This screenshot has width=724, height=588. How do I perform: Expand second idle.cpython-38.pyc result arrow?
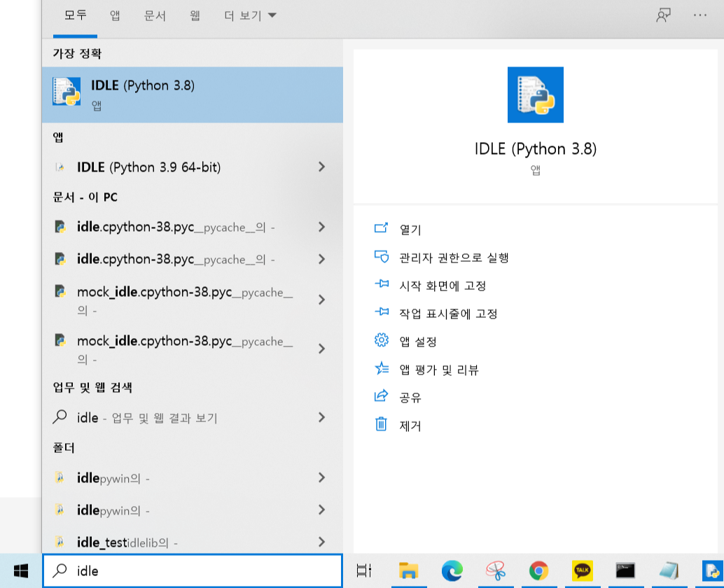point(322,259)
